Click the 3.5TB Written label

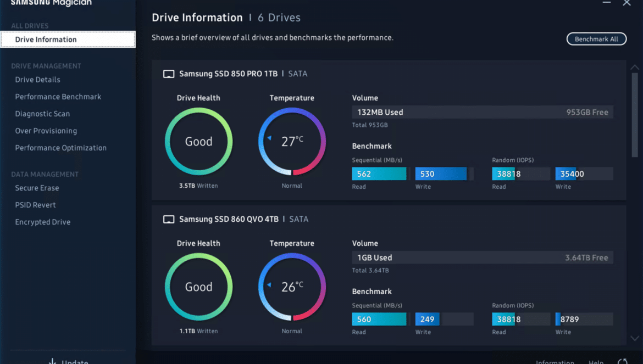(x=198, y=186)
